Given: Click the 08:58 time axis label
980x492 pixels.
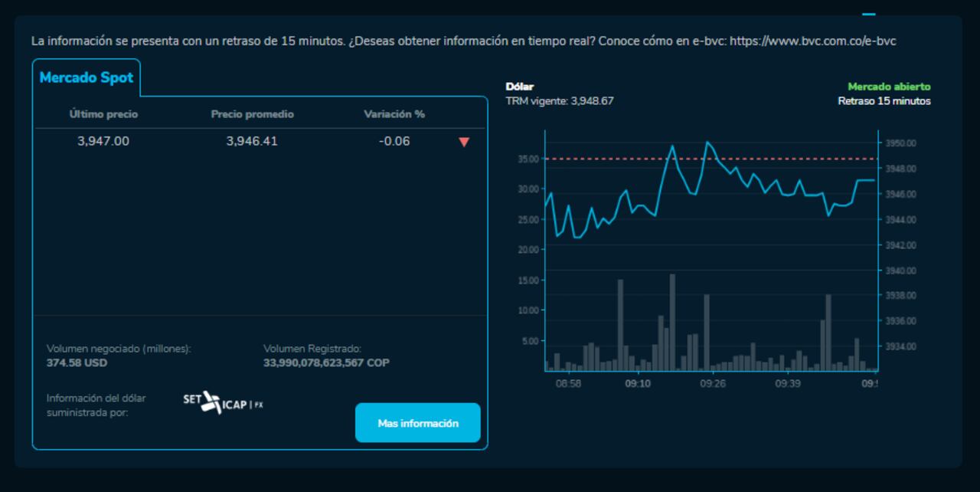Looking at the screenshot, I should click(568, 383).
